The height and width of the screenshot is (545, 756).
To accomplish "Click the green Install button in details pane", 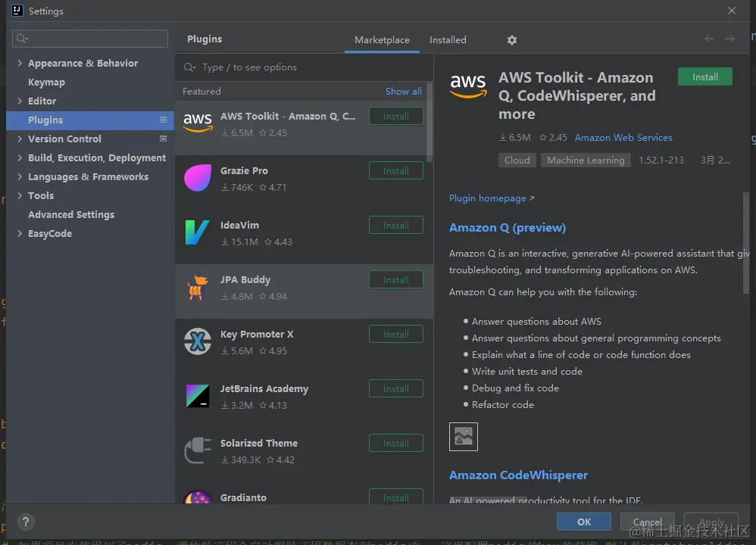I will [705, 76].
